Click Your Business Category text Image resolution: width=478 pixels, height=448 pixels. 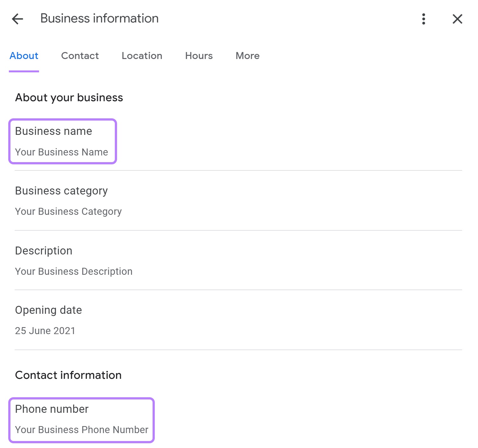point(68,212)
